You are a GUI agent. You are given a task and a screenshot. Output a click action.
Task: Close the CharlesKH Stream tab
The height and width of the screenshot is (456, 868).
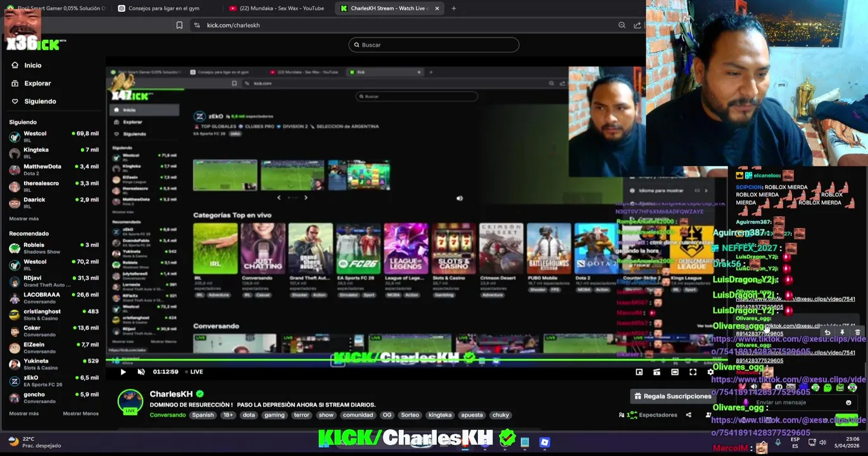(437, 8)
